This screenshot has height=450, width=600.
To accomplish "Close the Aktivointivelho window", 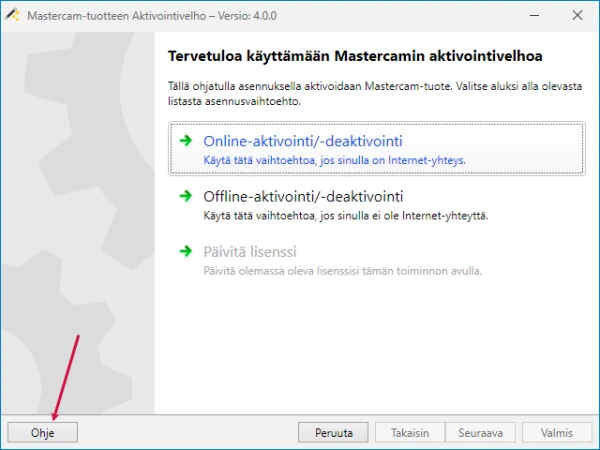I will [x=577, y=15].
